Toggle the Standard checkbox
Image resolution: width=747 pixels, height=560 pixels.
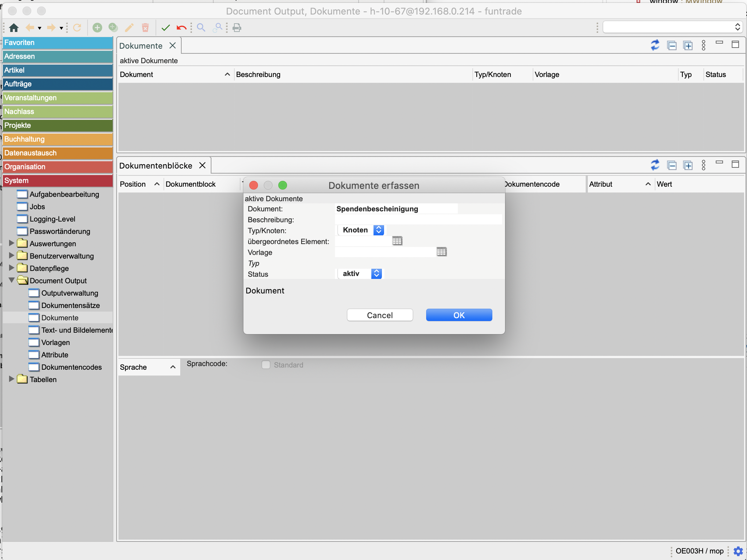266,365
